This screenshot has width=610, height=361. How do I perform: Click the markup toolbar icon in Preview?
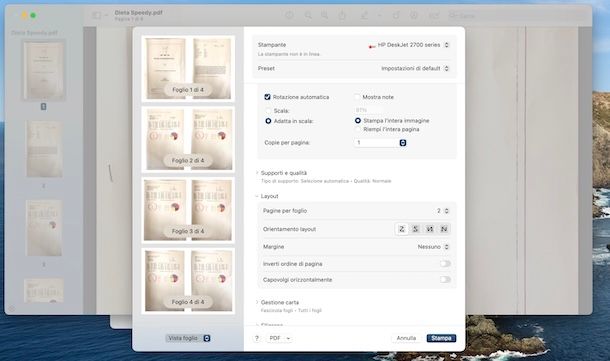coord(414,15)
